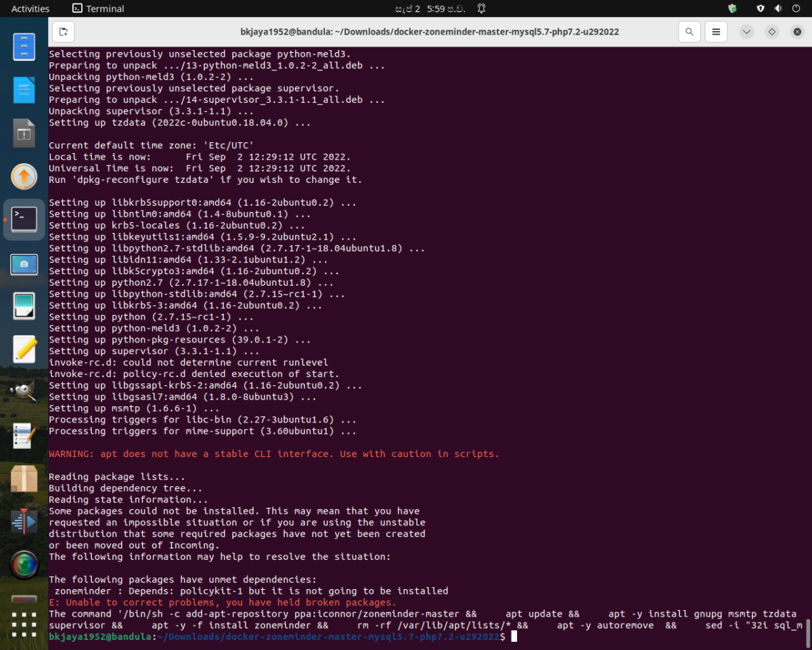Click the terminal window dropdown chevron button

pyautogui.click(x=746, y=32)
